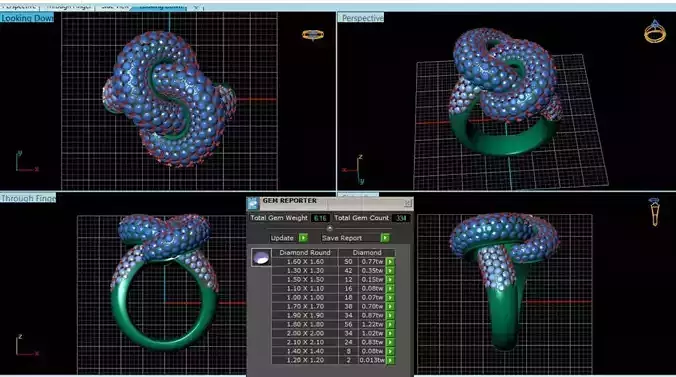Click the count 50 cell
Screen dimensions: 676x377
click(348, 262)
